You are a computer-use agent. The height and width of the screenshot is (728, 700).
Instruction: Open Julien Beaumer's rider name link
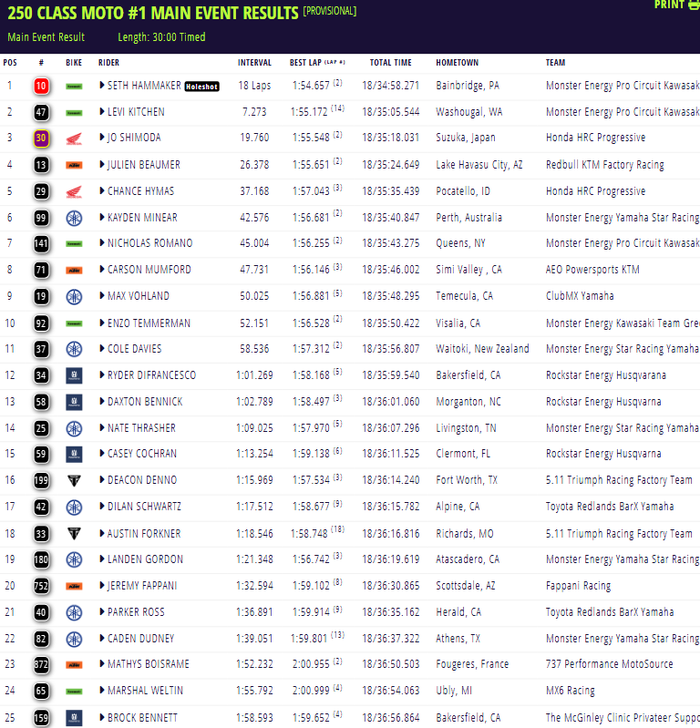pyautogui.click(x=143, y=165)
